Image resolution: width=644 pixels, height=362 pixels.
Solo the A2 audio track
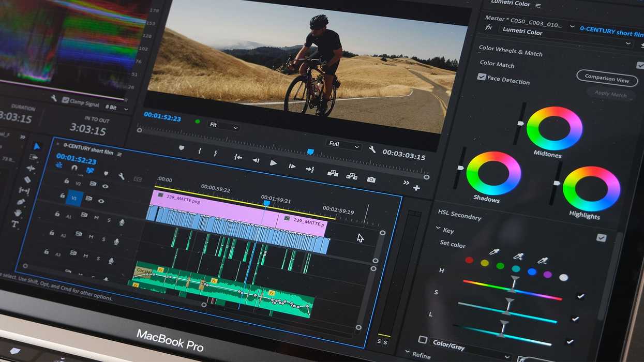coord(103,240)
